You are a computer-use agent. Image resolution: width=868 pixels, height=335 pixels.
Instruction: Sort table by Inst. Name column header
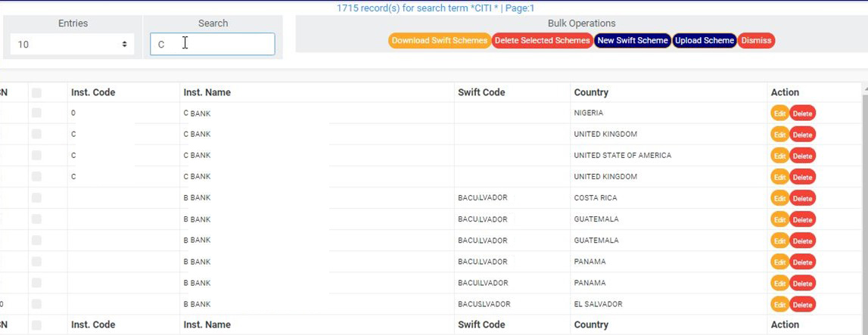click(207, 92)
